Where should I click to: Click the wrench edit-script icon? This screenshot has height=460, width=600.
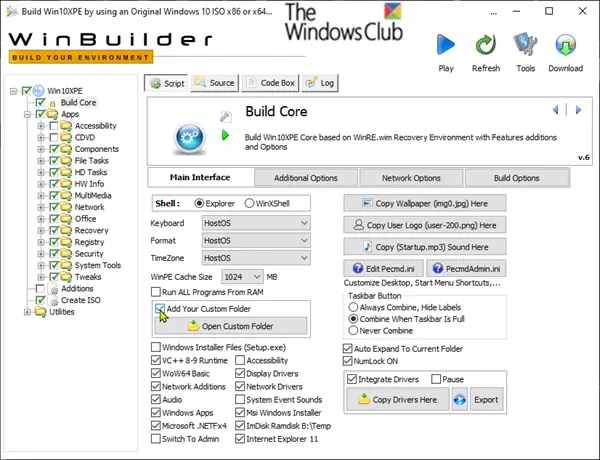pyautogui.click(x=225, y=116)
